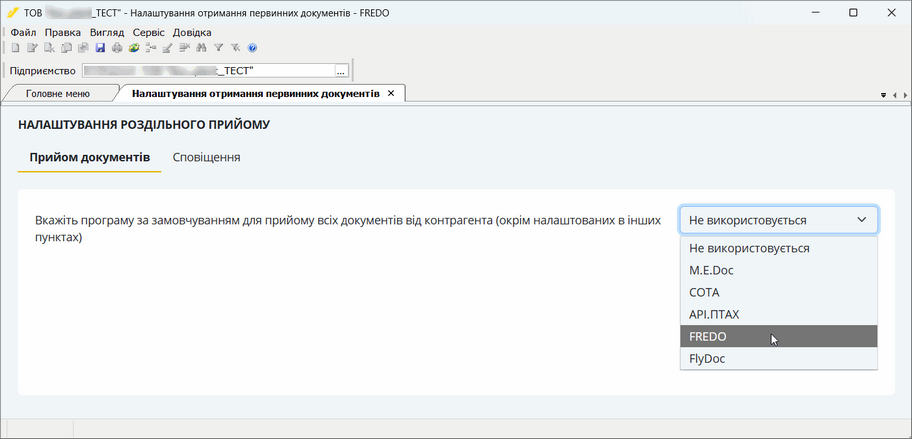Click the Підприємство ellipsis browse button

click(x=341, y=71)
